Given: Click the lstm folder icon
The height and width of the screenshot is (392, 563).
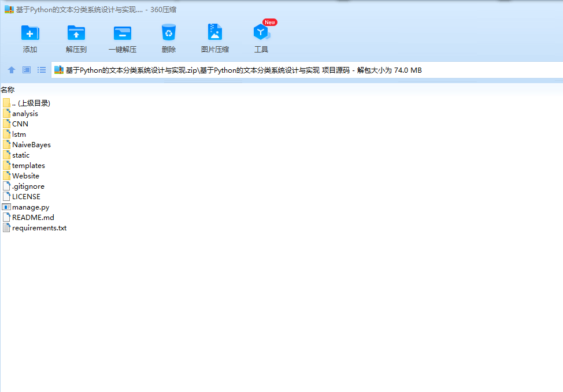Looking at the screenshot, I should (x=6, y=134).
